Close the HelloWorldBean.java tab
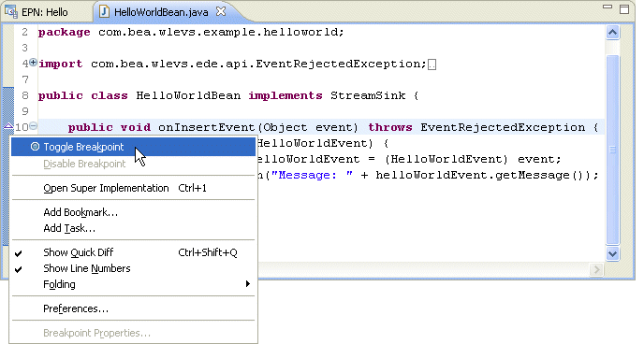This screenshot has width=644, height=344. [221, 11]
